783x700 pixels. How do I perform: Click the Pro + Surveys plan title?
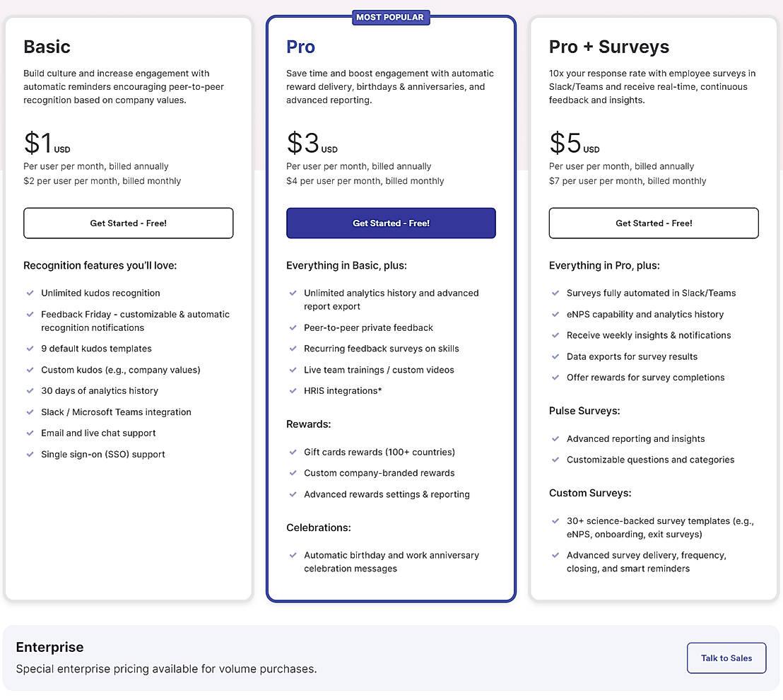coord(608,47)
